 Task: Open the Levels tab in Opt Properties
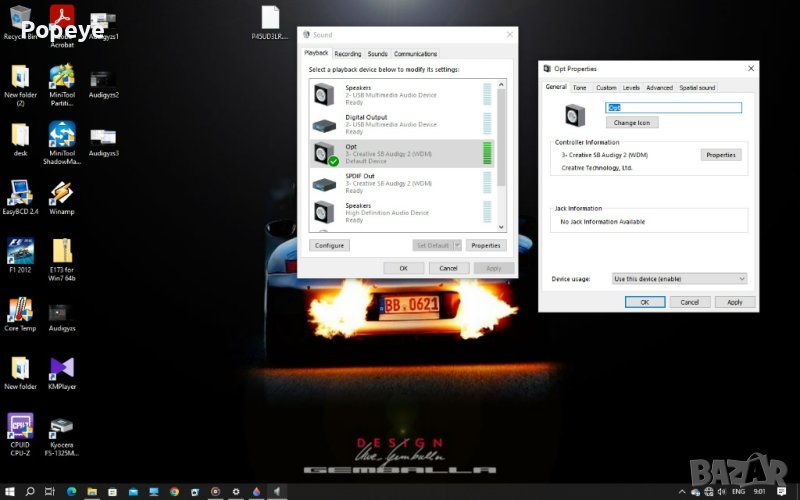pyautogui.click(x=631, y=88)
